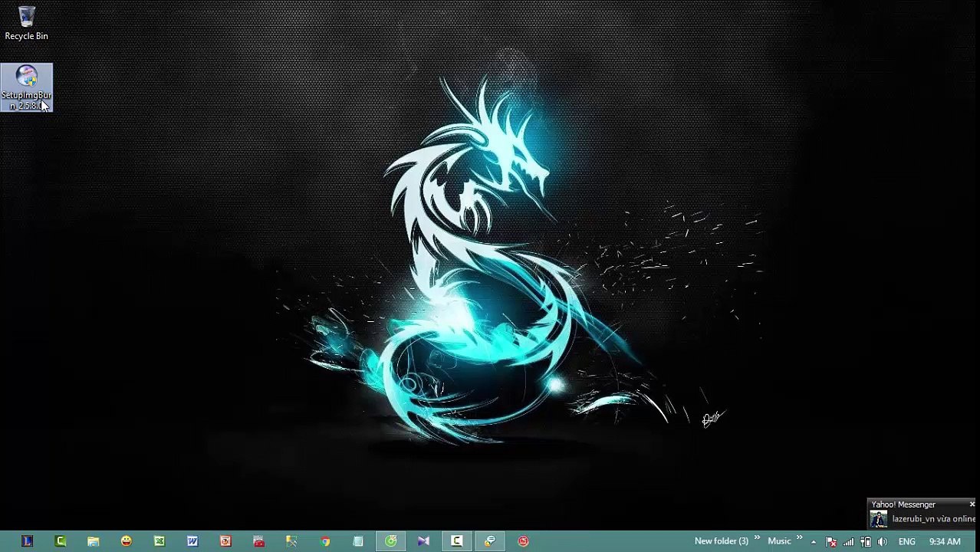Switch to the chat bubble taskbar app
Viewport: 980px width, 552px height.
tap(490, 541)
